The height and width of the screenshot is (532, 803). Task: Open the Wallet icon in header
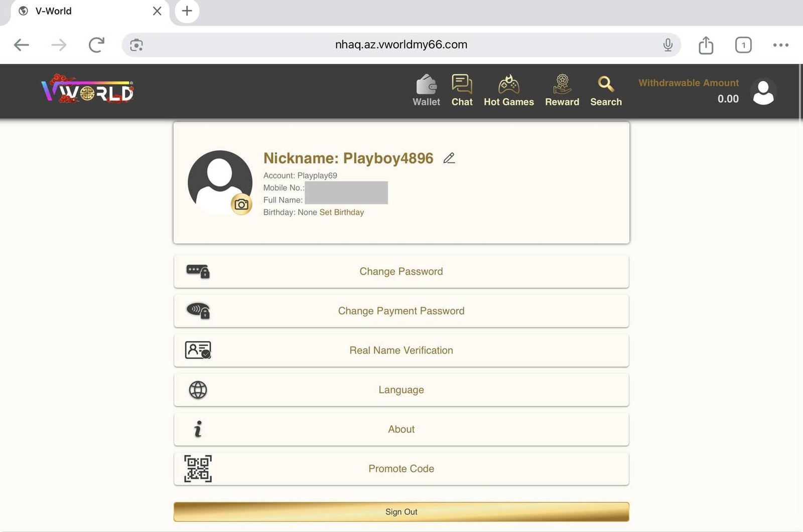(426, 85)
